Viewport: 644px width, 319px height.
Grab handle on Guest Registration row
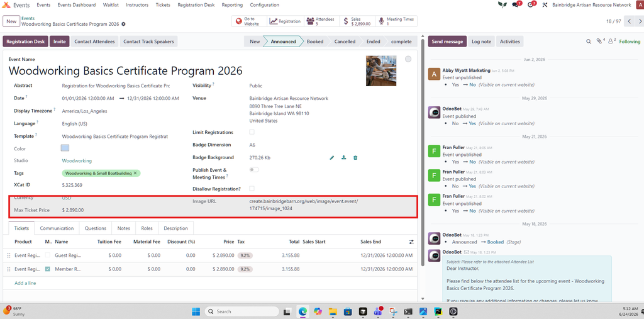[8, 255]
